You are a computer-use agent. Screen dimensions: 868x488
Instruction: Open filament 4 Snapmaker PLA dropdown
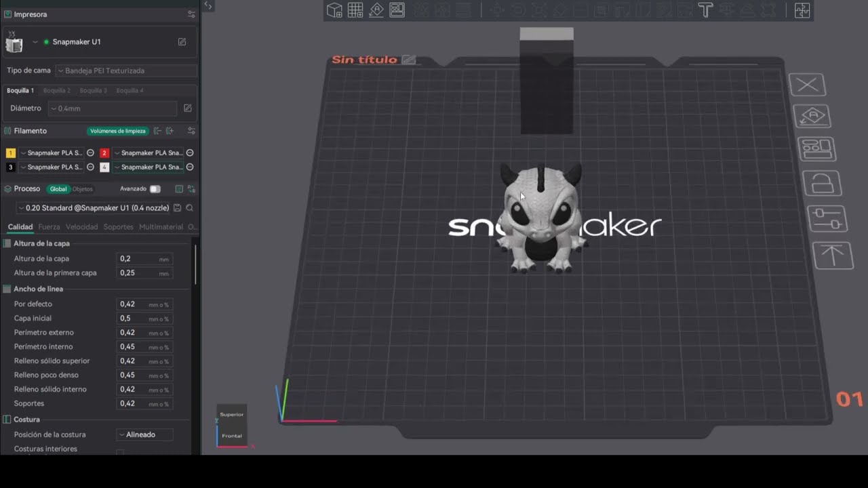[149, 167]
